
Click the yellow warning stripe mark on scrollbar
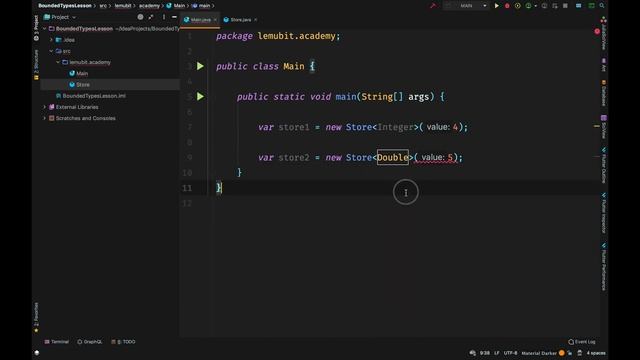597,126
